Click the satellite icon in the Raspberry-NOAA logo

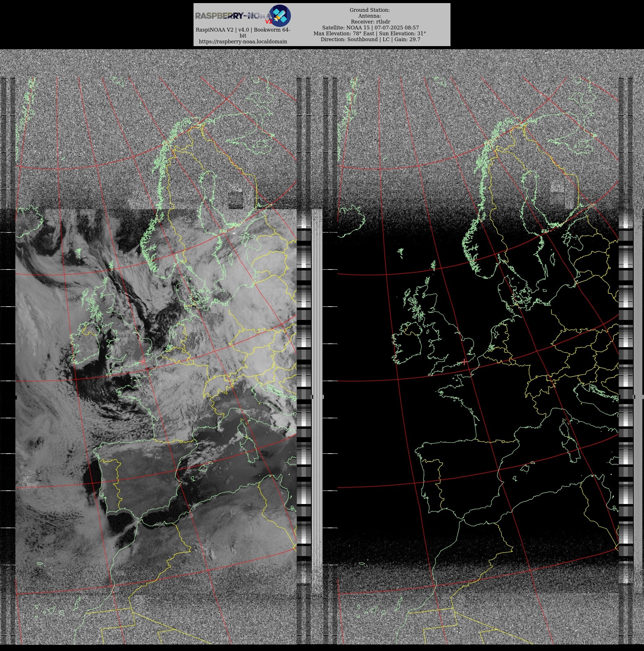pos(280,15)
